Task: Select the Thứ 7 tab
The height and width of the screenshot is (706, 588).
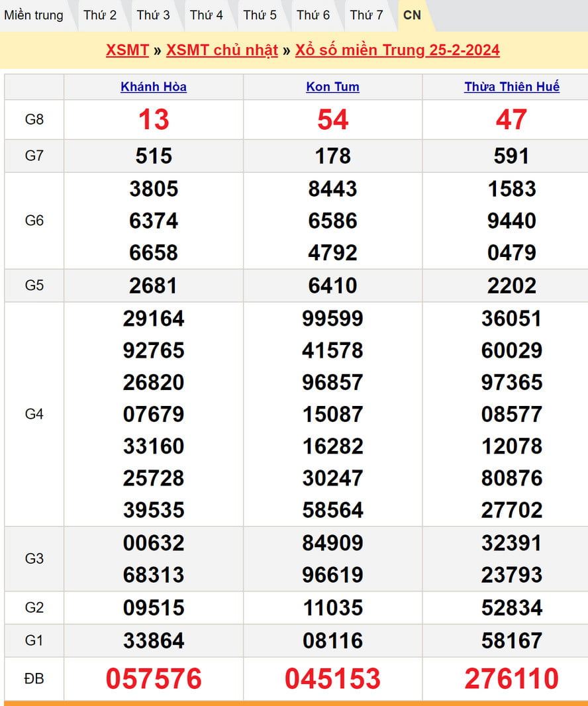Action: (366, 15)
